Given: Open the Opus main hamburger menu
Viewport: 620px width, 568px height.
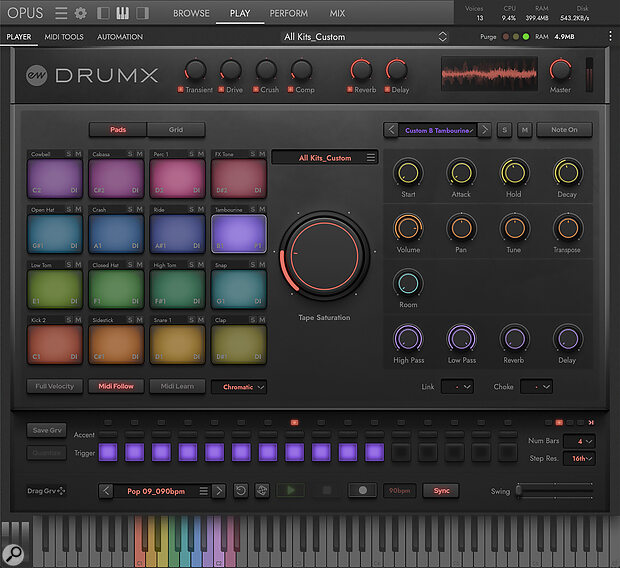Looking at the screenshot, I should 61,13.
